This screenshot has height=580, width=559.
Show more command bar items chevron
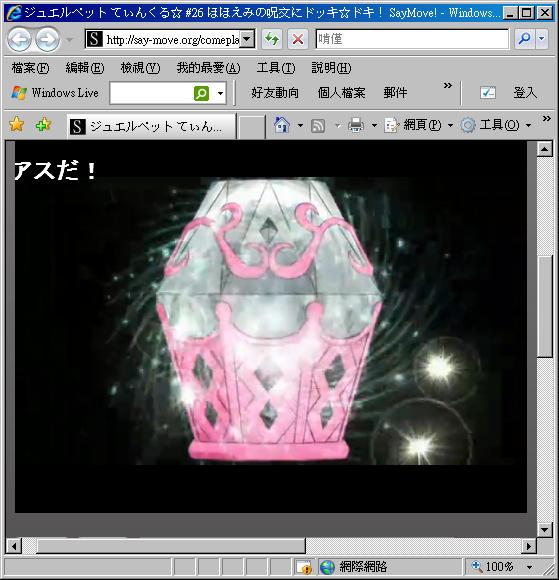point(546,118)
